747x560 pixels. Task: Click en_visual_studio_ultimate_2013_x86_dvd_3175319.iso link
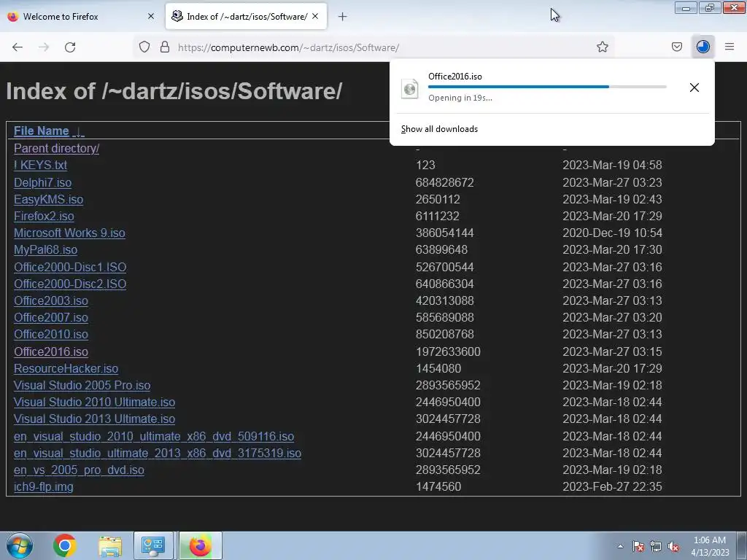158,454
